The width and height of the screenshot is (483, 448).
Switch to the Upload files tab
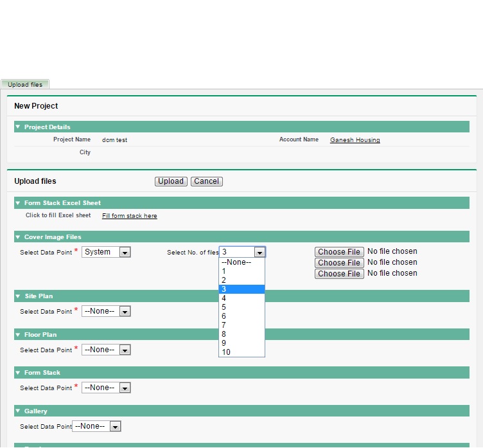coord(25,84)
